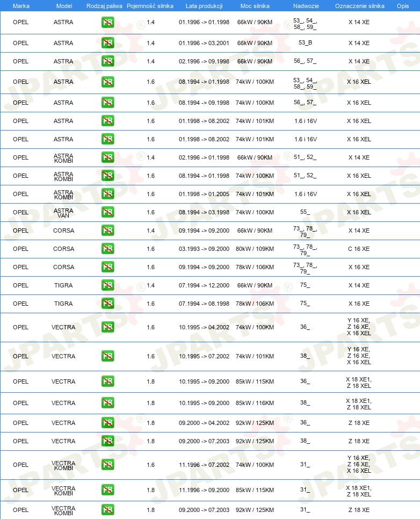Click the Moc silnika column header
Screen dimensions: 420x519
[255, 6]
